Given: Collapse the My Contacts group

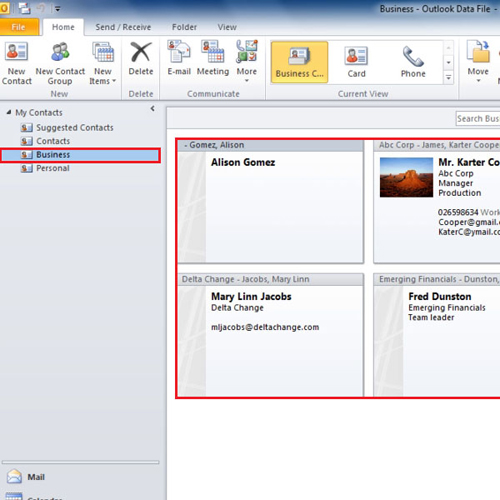Looking at the screenshot, I should click(x=9, y=112).
